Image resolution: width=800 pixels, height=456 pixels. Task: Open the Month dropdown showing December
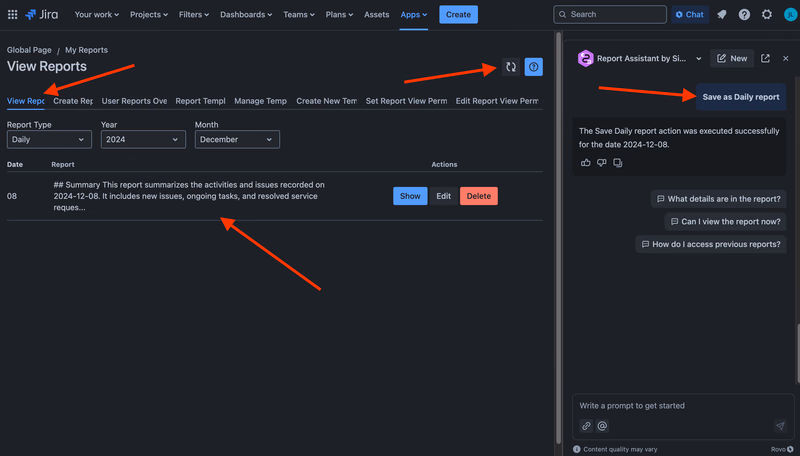pos(237,139)
